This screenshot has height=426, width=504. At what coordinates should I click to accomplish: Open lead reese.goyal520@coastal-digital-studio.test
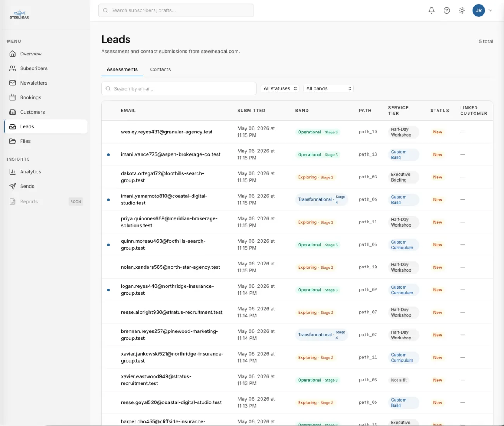[171, 402]
